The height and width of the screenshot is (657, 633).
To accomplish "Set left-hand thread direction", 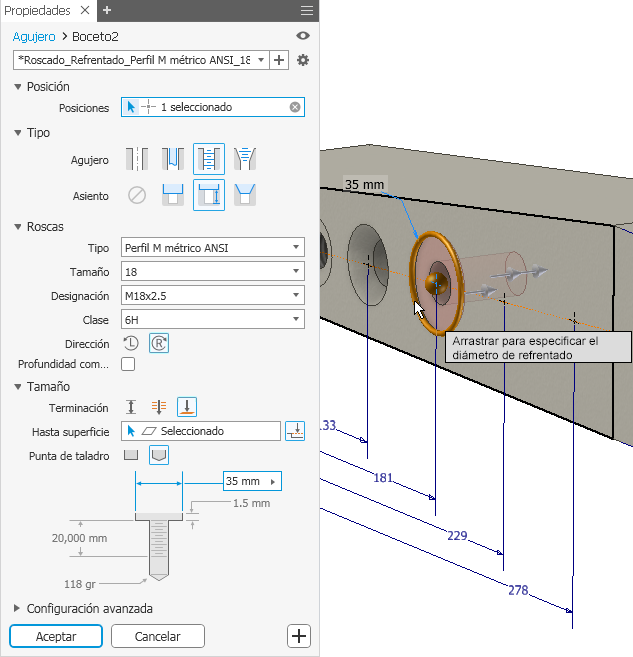I will click(x=131, y=344).
